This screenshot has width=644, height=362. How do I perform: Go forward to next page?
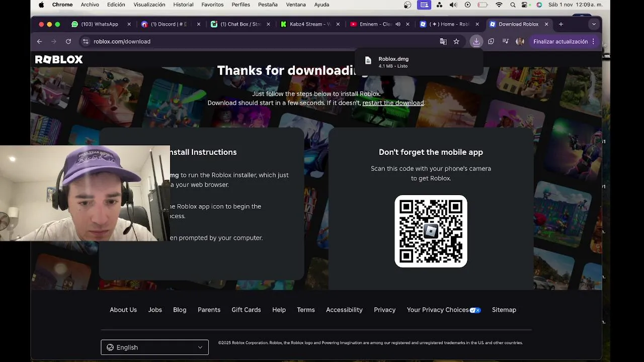(54, 41)
